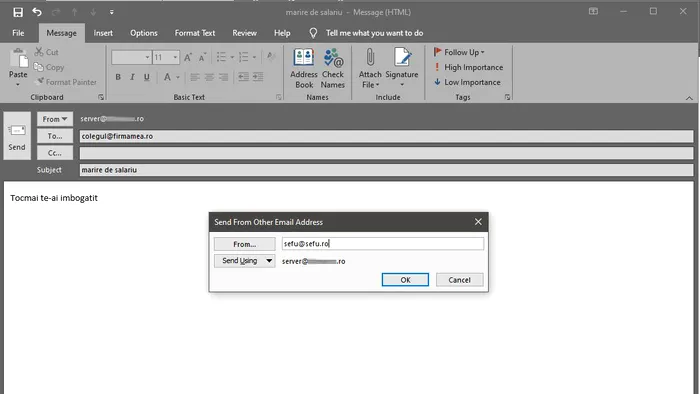The width and height of the screenshot is (700, 394).
Task: Switch to the Options tab
Action: 144,33
